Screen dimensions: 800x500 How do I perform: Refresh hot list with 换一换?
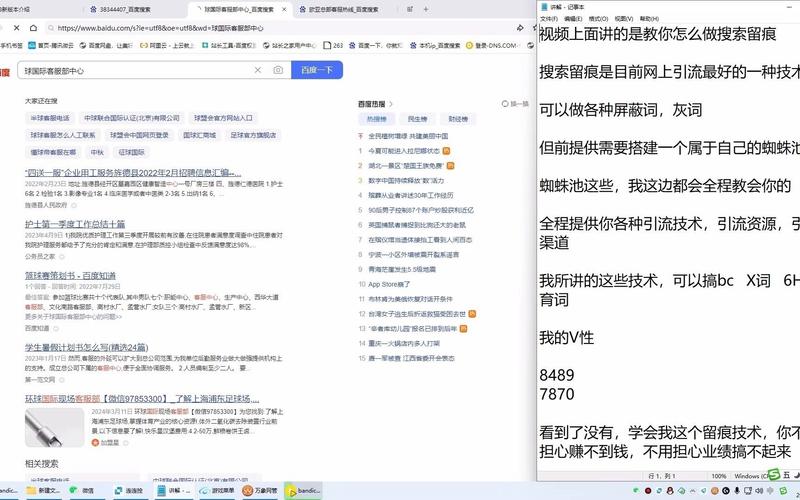coord(515,104)
